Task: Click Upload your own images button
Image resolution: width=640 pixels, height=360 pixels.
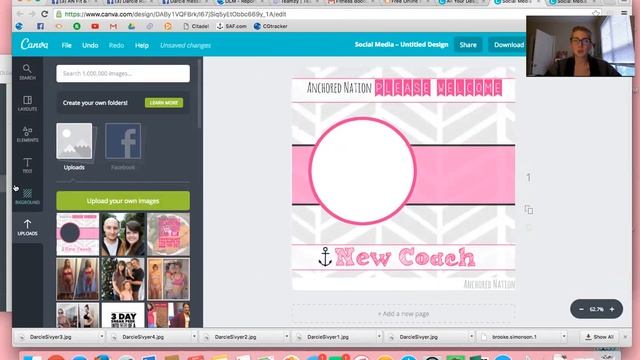Action: click(123, 201)
